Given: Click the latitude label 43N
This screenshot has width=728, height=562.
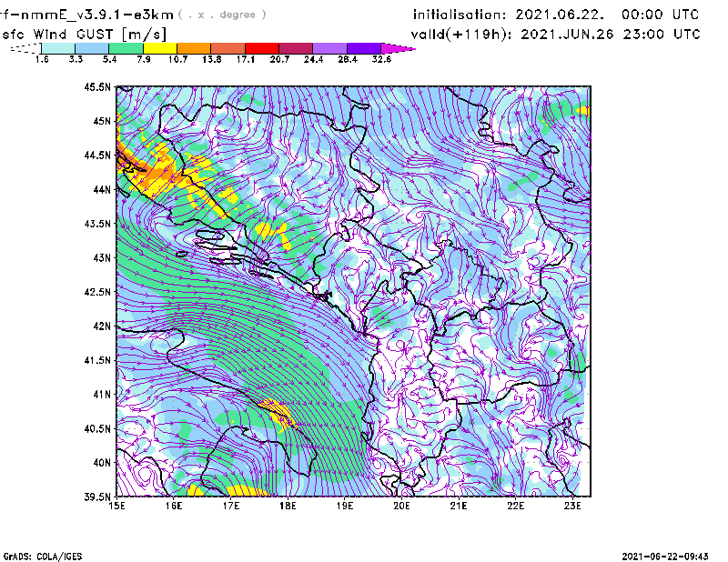Looking at the screenshot, I should (x=102, y=257).
